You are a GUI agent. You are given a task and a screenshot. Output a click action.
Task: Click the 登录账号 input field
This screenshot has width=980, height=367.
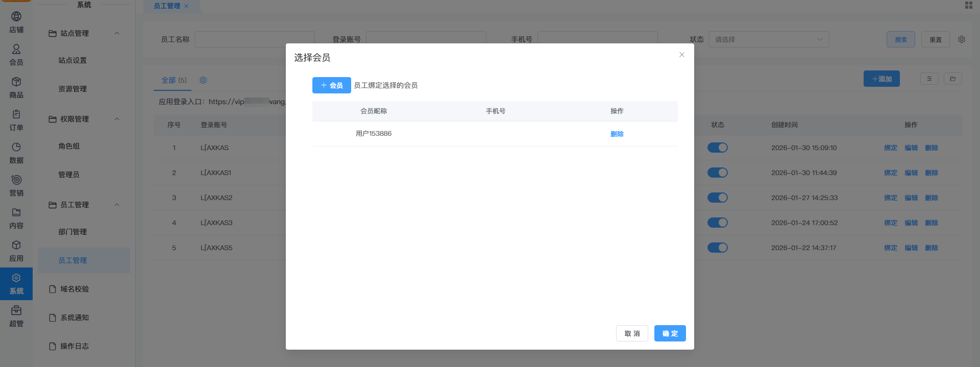426,39
